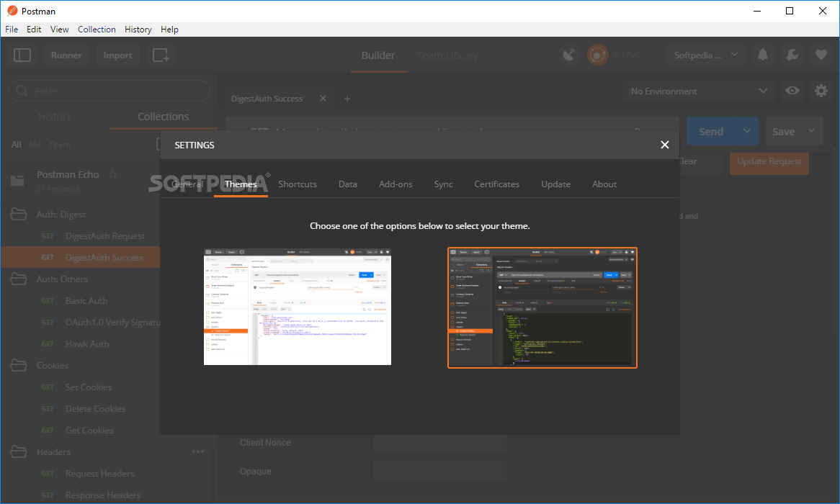Expand the Auth: Others folder
Screen dimensions: 840x504
point(62,279)
